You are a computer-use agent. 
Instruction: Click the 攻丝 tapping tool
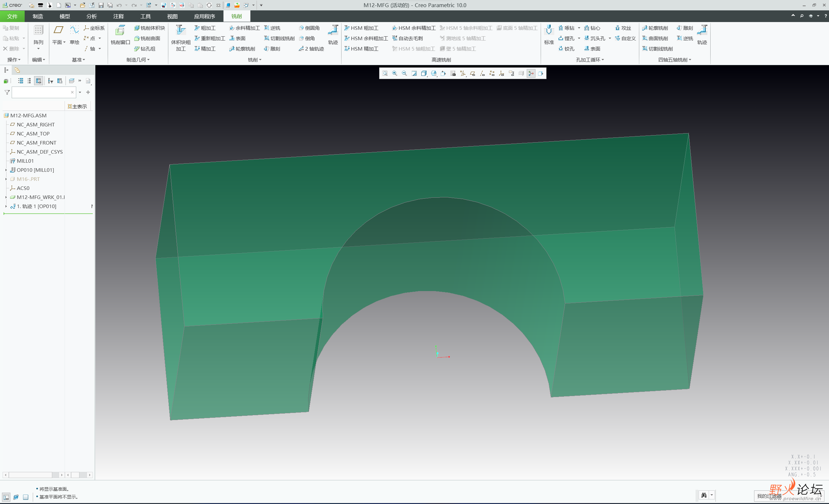click(x=623, y=28)
